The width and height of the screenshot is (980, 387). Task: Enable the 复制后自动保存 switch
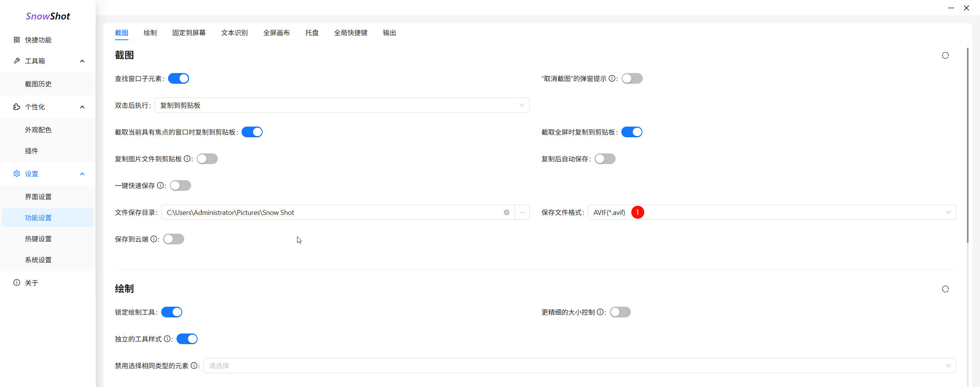pyautogui.click(x=605, y=159)
